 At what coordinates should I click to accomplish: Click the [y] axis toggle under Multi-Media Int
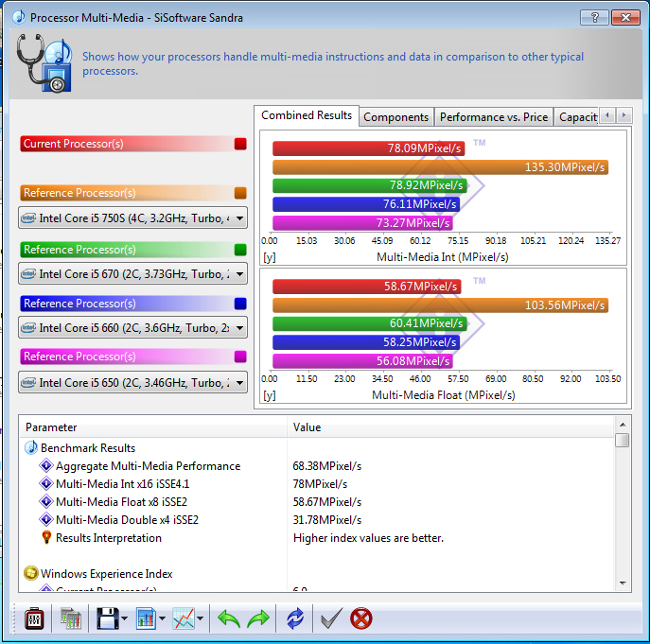pos(270,258)
